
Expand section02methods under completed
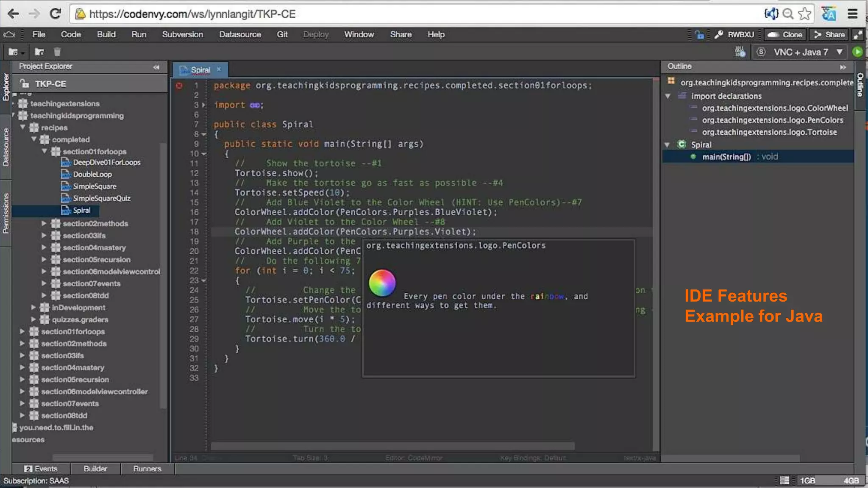click(44, 223)
